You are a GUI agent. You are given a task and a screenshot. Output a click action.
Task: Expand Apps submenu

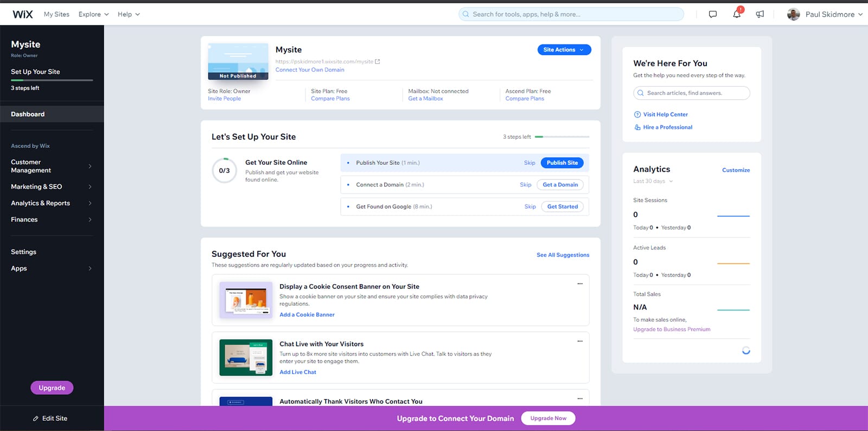90,268
